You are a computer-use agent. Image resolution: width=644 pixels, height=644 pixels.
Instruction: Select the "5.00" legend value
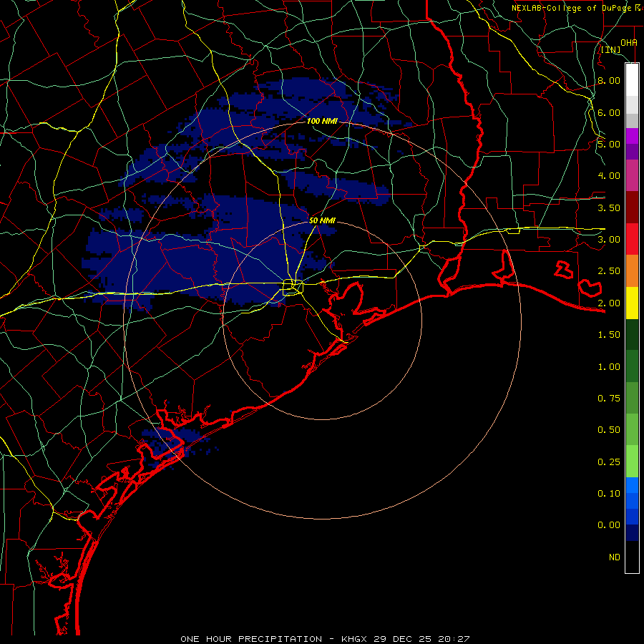pos(609,144)
